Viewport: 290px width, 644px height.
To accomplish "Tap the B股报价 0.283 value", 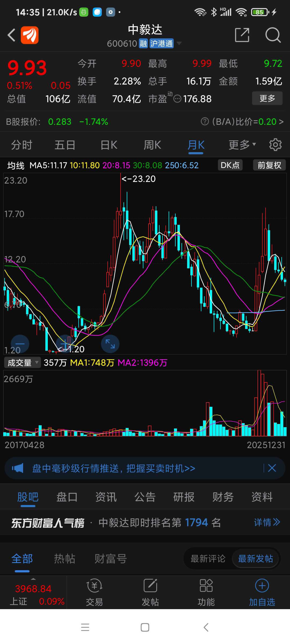I will (60, 122).
